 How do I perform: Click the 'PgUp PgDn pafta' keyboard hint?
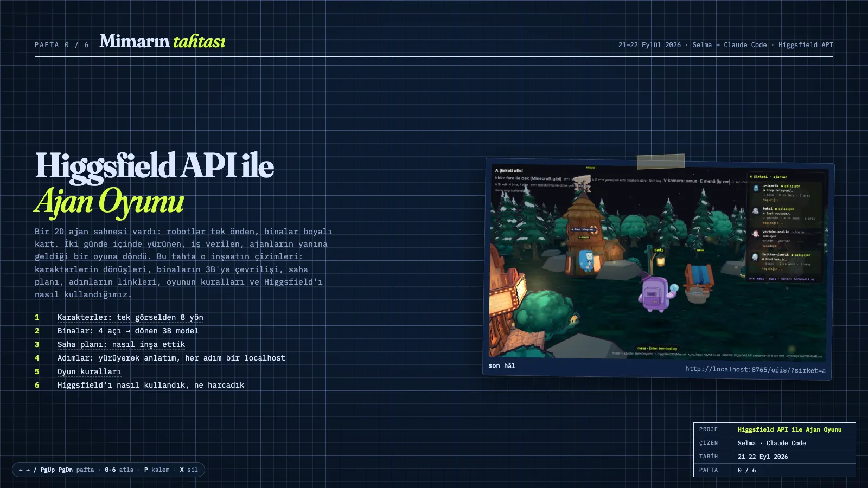[67, 470]
